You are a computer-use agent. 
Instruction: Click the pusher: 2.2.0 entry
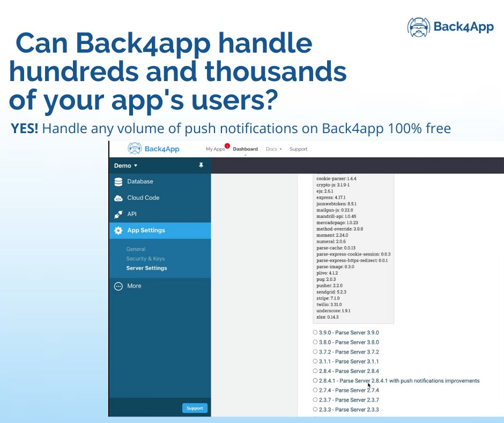[x=329, y=286]
